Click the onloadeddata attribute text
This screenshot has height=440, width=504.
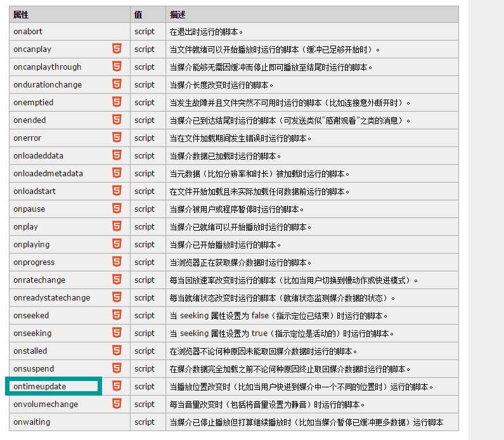38,156
